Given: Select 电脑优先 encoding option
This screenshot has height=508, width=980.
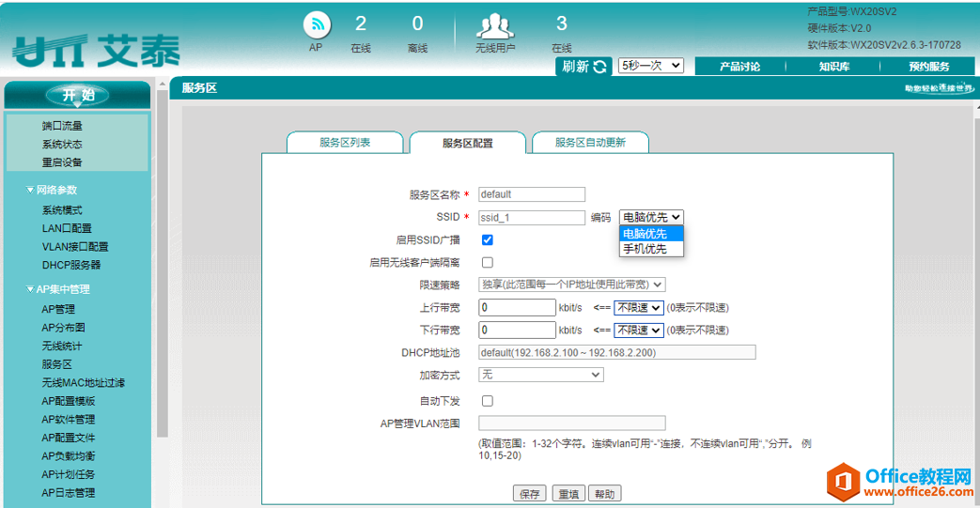Looking at the screenshot, I should 651,233.
